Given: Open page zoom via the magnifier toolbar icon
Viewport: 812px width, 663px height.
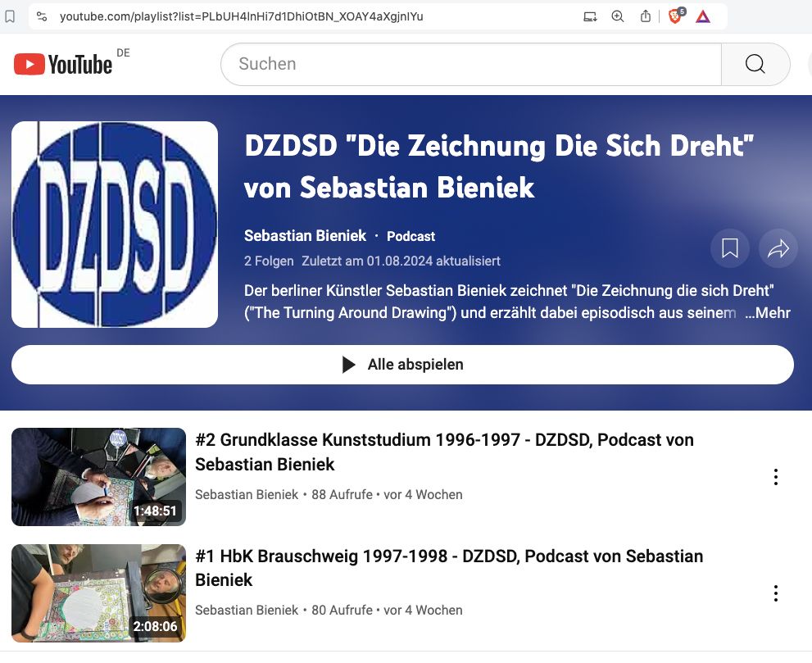Looking at the screenshot, I should click(617, 16).
